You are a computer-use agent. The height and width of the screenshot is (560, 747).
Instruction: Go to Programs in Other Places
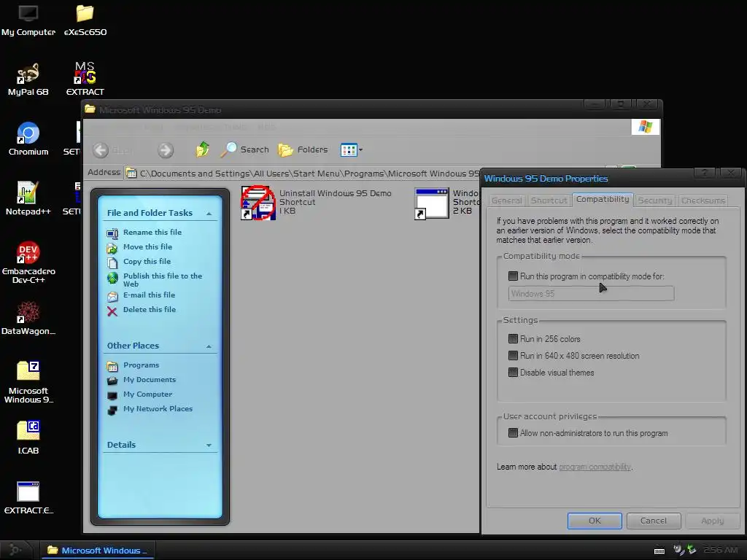click(x=141, y=365)
